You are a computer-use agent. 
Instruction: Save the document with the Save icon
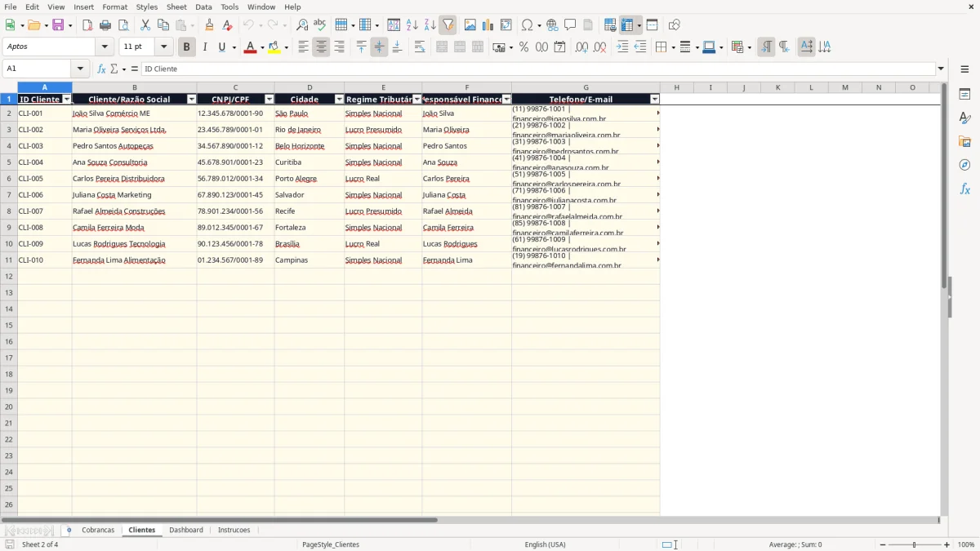click(x=58, y=25)
